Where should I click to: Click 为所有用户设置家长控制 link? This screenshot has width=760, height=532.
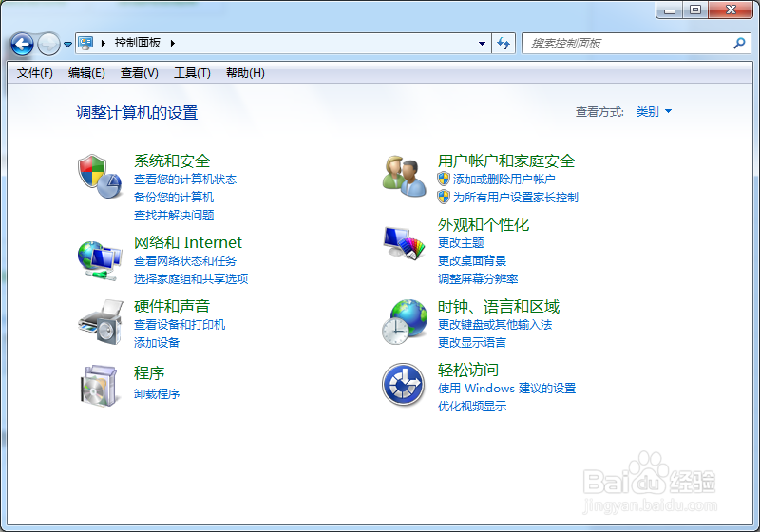tap(515, 198)
